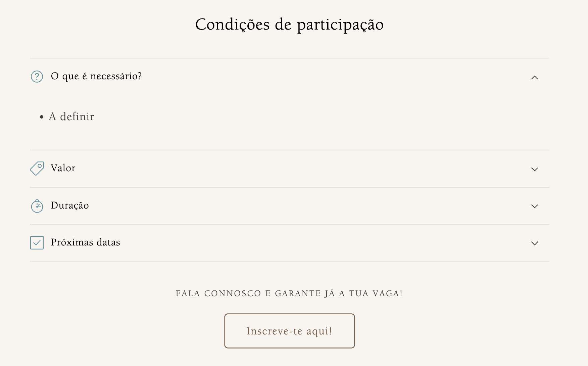Screen dimensions: 588x366
Task: Click the "O que é necessário?" heading text
Action: (x=96, y=76)
